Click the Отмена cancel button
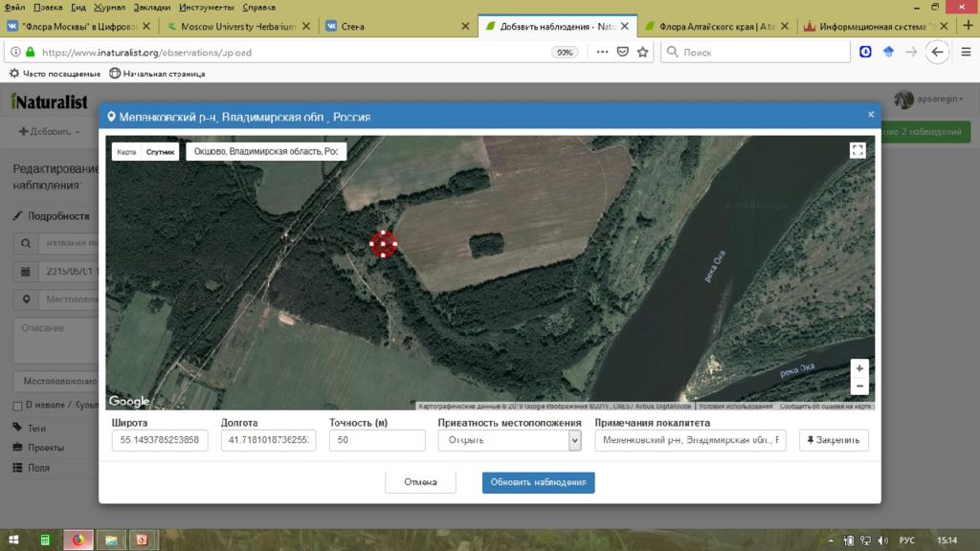Viewport: 980px width, 551px height. pos(420,482)
